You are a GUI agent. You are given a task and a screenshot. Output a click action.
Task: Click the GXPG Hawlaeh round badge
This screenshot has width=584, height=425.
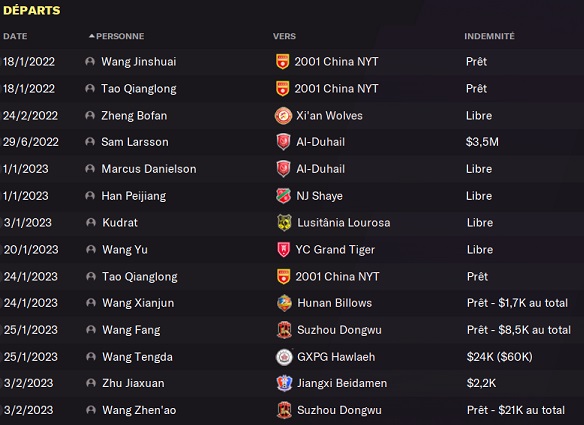284,357
